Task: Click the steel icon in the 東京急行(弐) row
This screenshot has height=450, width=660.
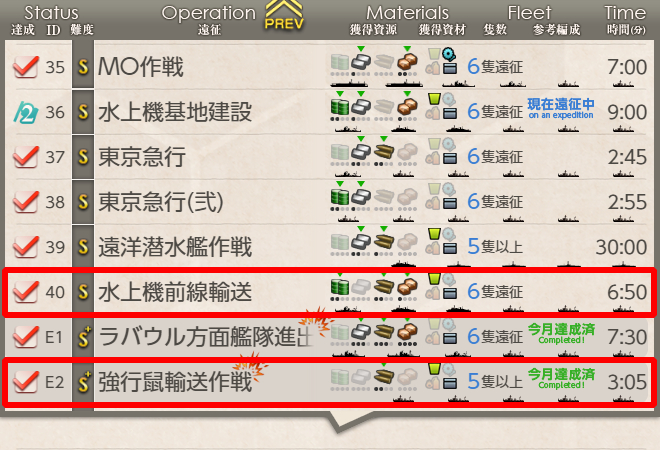Action: pos(361,197)
